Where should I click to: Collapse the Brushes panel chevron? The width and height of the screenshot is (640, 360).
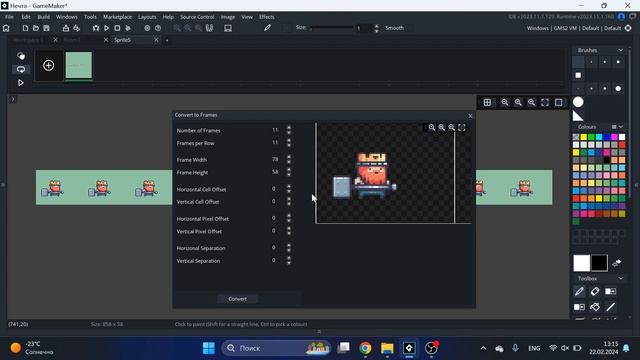(620, 50)
